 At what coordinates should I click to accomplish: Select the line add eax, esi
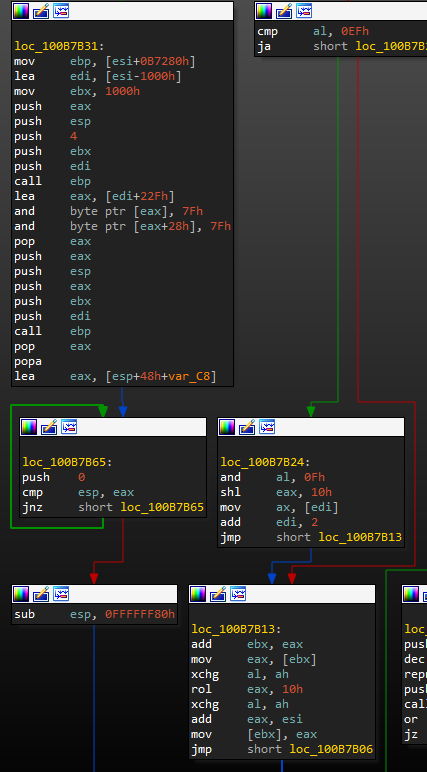247,719
